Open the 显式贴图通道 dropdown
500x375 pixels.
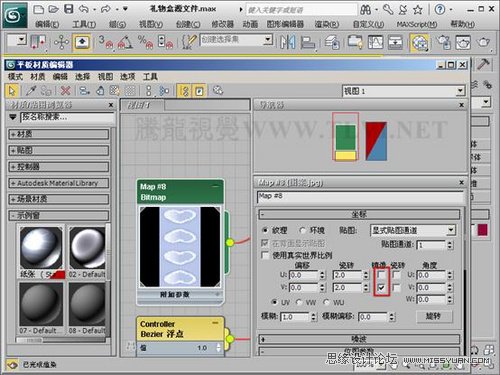[413, 230]
